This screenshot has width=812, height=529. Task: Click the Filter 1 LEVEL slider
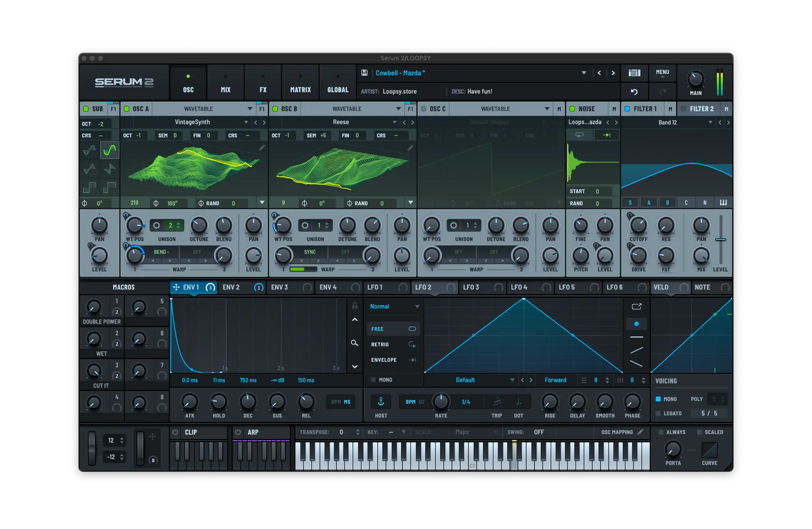tap(721, 238)
